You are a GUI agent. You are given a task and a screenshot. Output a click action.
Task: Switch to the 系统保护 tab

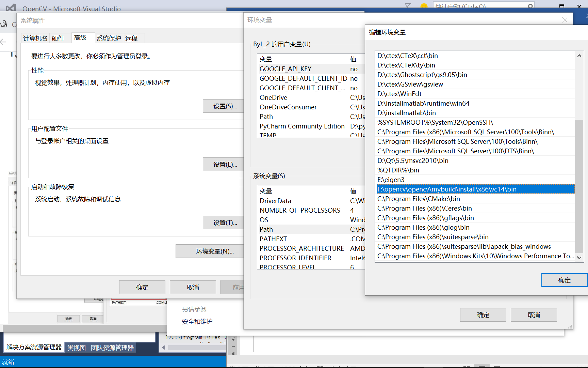point(108,37)
